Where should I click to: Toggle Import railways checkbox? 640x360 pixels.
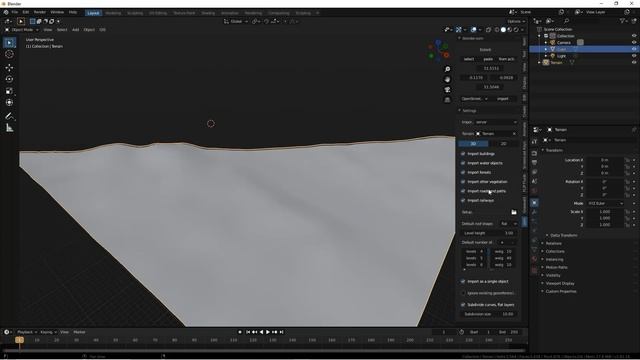(x=463, y=201)
